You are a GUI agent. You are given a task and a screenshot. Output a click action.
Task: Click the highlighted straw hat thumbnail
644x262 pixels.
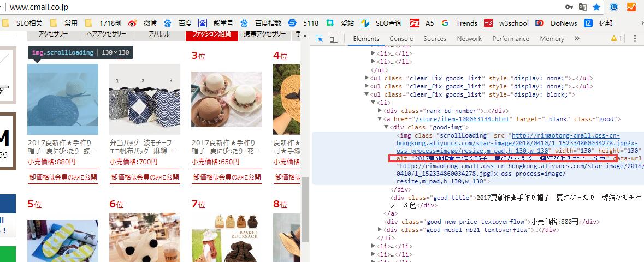tap(63, 99)
